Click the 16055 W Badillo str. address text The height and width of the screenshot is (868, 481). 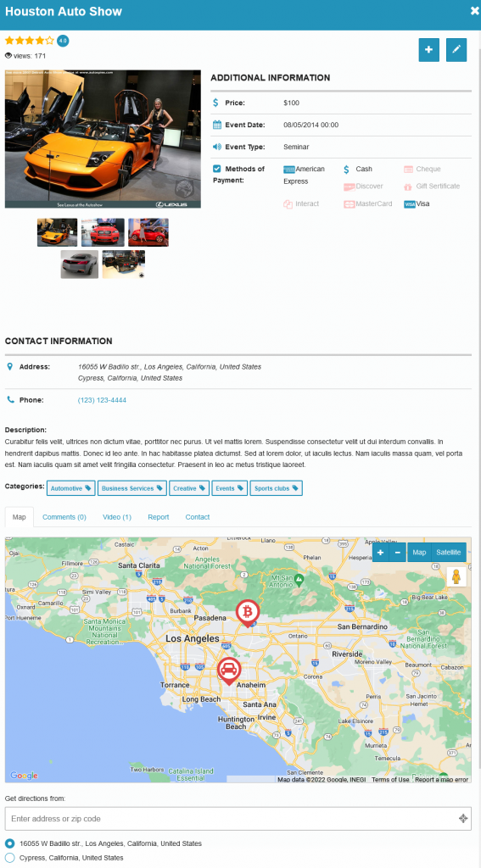(170, 366)
